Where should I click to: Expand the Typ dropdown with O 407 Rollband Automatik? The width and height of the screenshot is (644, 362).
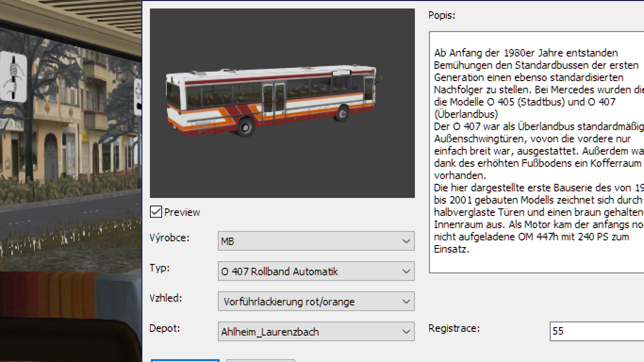tap(316, 271)
